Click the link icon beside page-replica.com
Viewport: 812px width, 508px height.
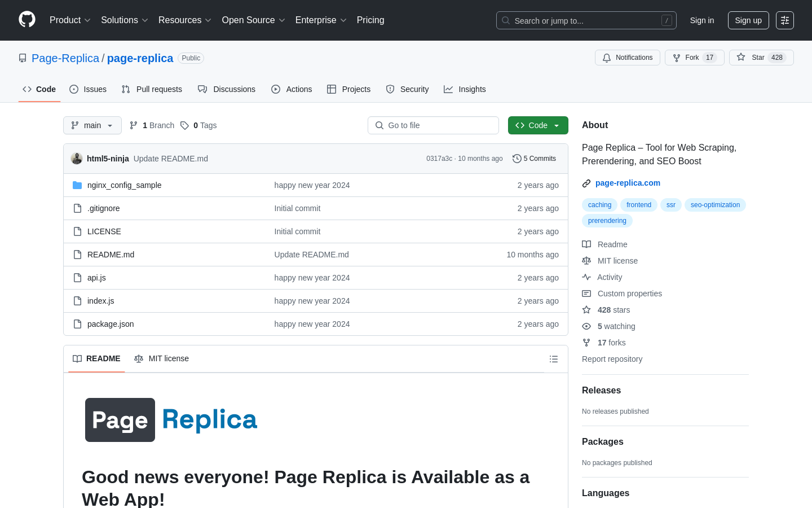[x=586, y=183]
